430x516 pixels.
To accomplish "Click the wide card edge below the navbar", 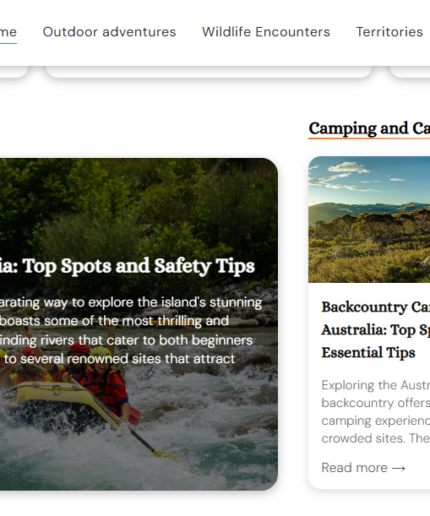I will point(209,72).
